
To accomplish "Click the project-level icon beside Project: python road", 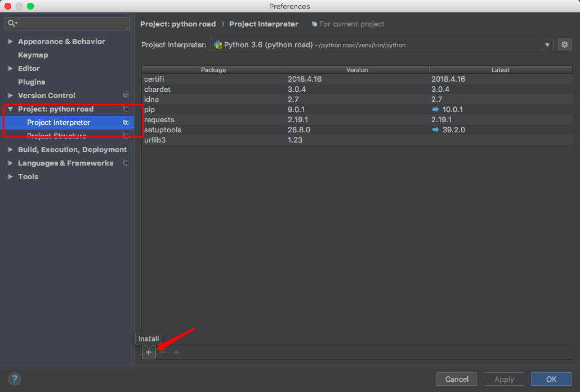I will click(126, 109).
